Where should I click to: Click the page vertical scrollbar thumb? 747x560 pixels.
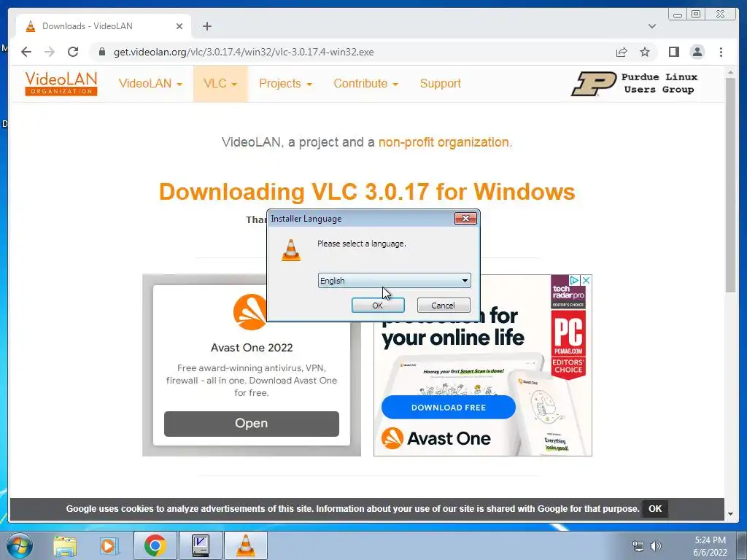[730, 184]
